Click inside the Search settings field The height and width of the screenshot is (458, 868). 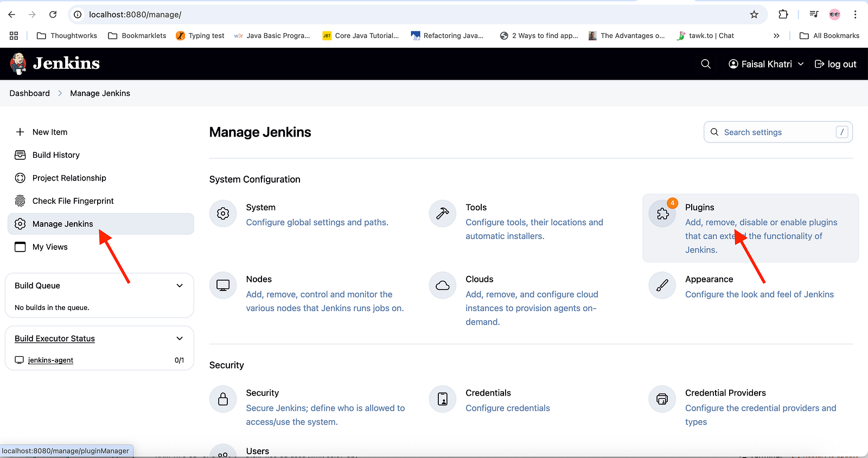coord(778,132)
